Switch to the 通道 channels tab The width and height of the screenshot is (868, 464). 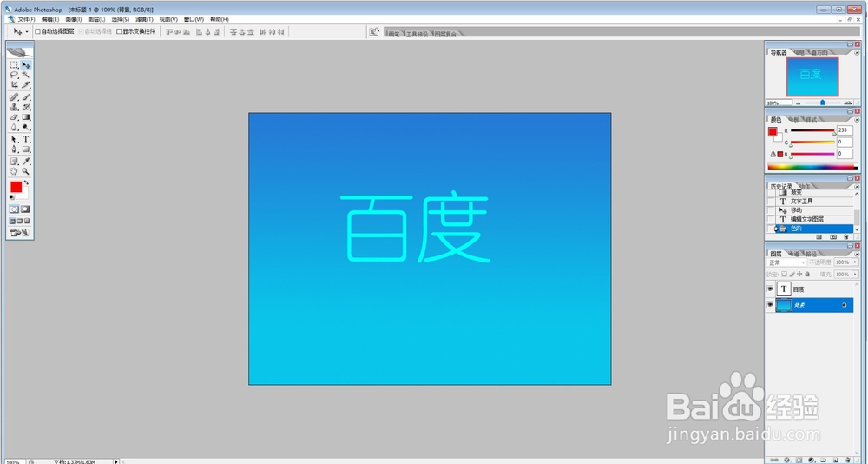pyautogui.click(x=793, y=254)
